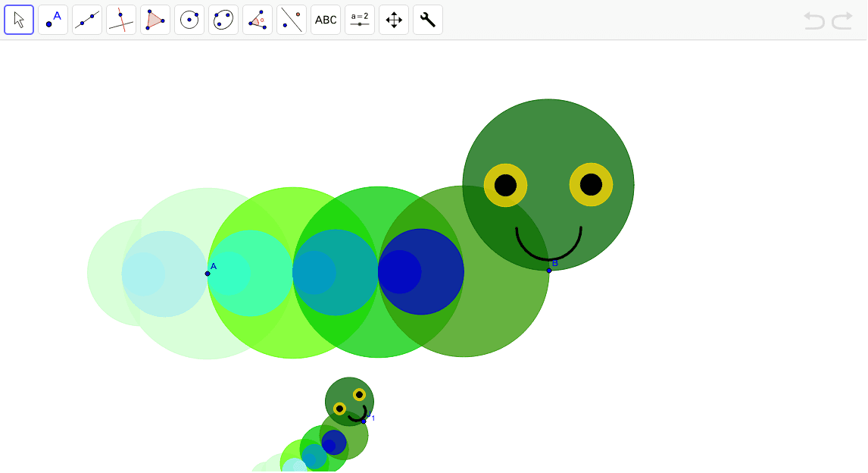
Task: Choose the ABC text tool
Action: coord(326,20)
